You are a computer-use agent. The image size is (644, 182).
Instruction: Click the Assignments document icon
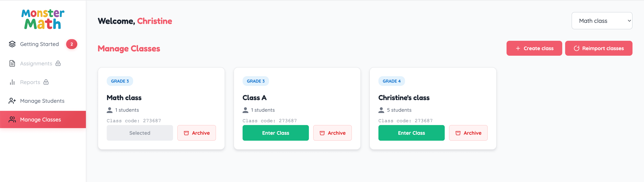coord(12,63)
